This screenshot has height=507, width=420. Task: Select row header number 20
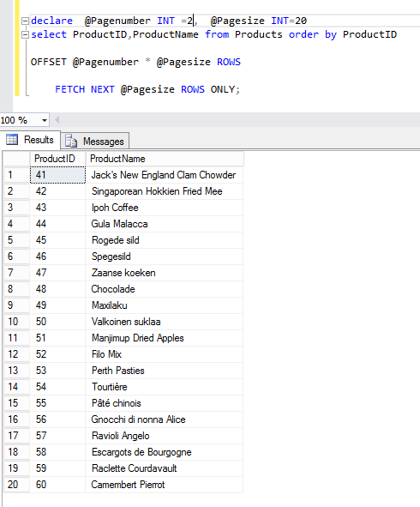16,485
